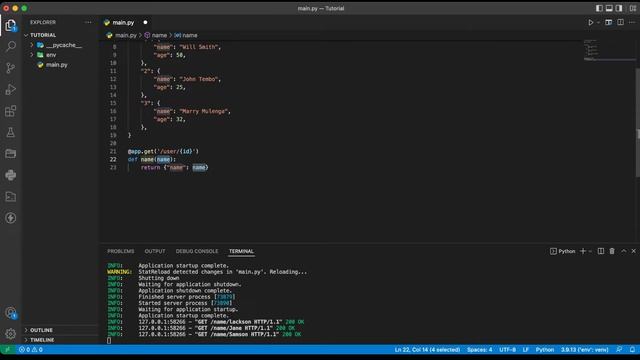Screen dimensions: 640x360
Task: Change indentation via Spaces: 4
Action: [479, 349]
